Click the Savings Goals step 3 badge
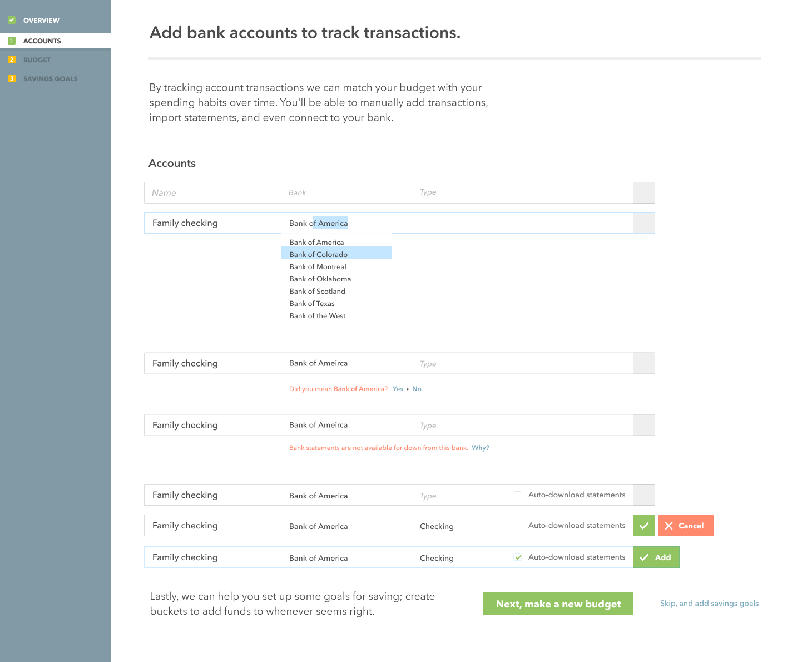The image size is (812, 662). (12, 78)
